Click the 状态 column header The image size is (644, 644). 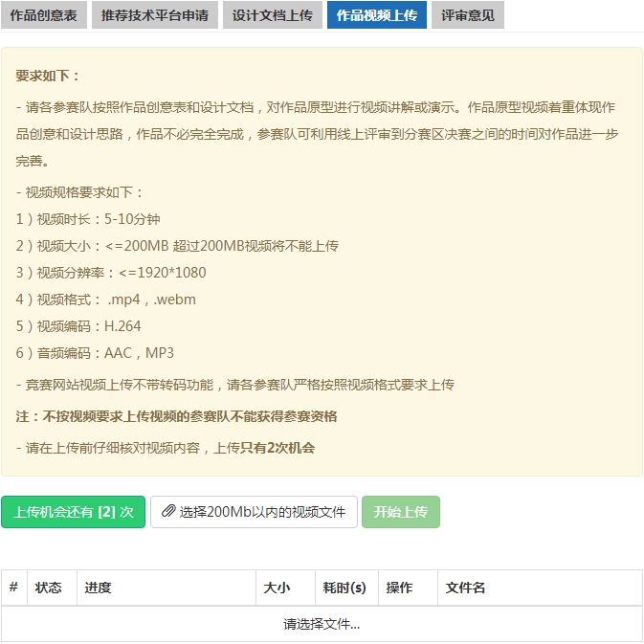pyautogui.click(x=52, y=588)
